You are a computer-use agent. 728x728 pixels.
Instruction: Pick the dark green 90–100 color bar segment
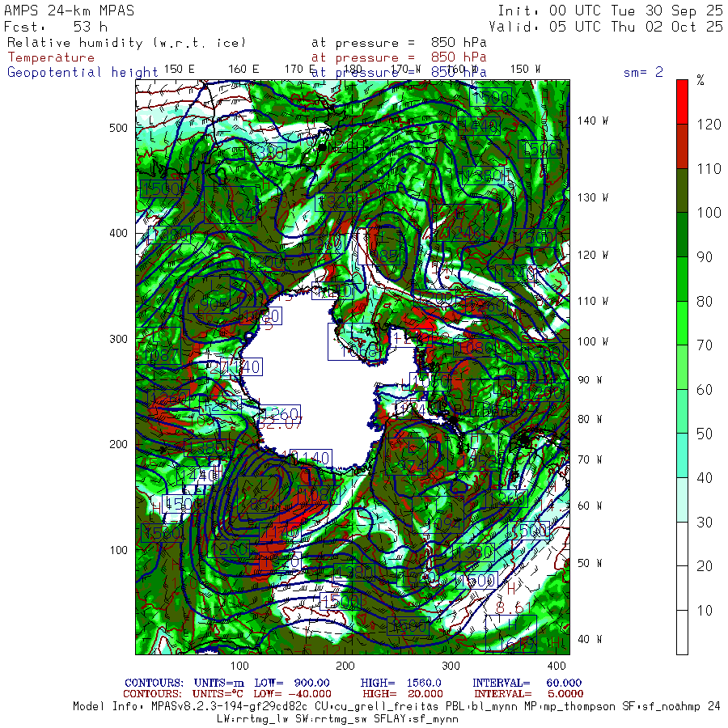(682, 235)
